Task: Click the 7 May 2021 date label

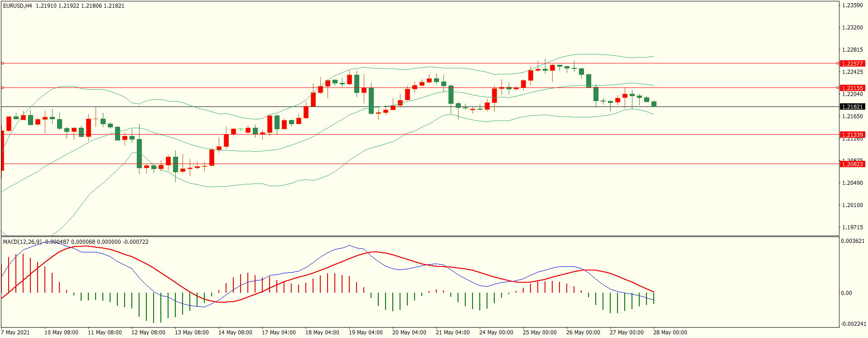Action: coord(15,333)
